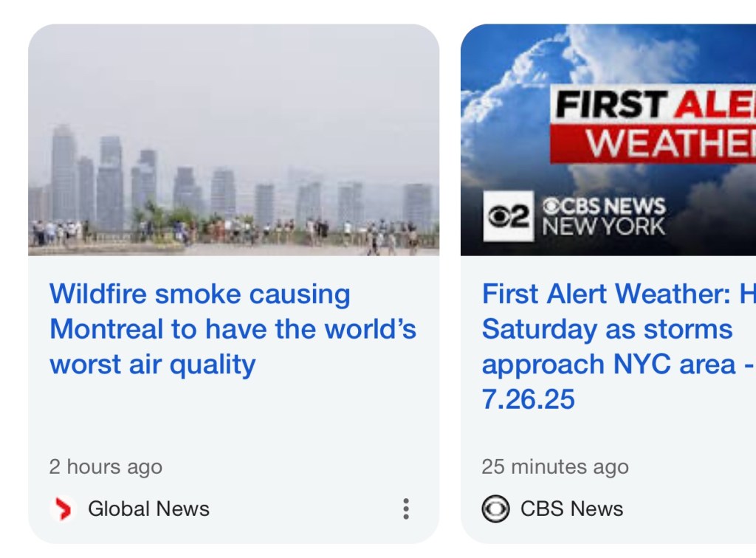Open the hazy Montreal skyline thumbnail
The image size is (756, 558).
coord(233,140)
